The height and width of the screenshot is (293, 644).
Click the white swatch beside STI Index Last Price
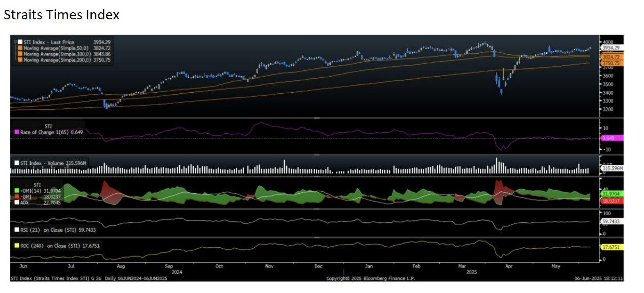coord(20,42)
